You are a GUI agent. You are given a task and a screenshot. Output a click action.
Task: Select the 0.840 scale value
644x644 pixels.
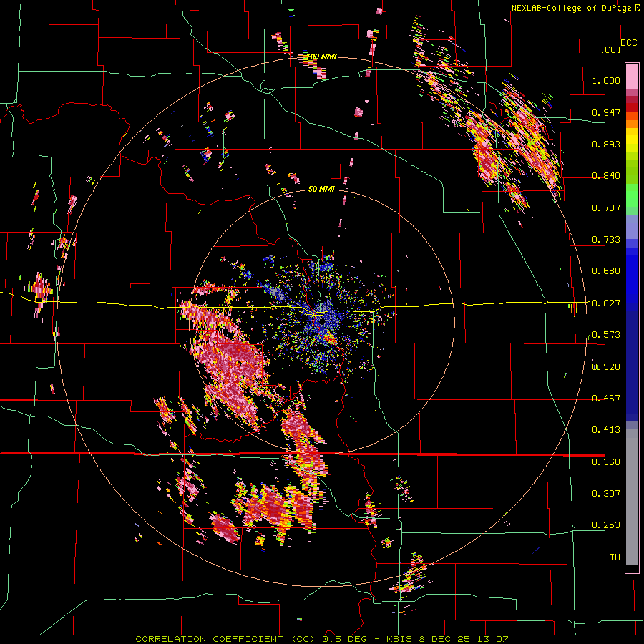click(606, 176)
